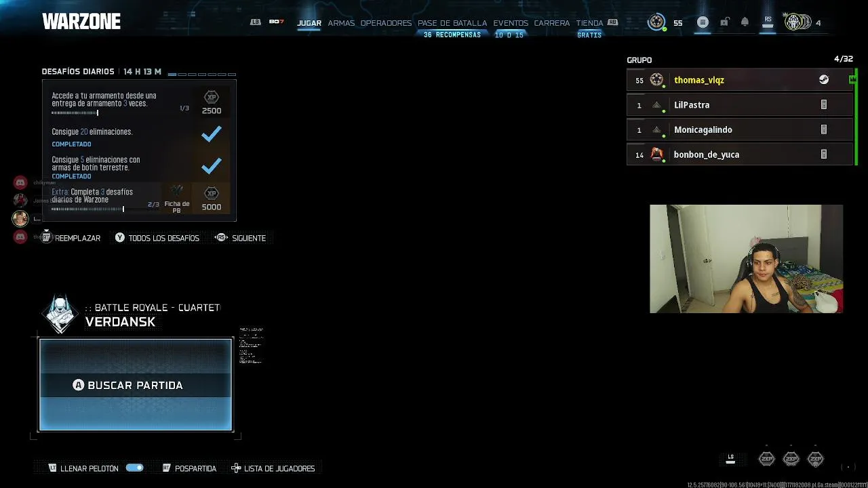Click SIGUIENTE button under challenges
868x488 pixels.
tap(241, 238)
